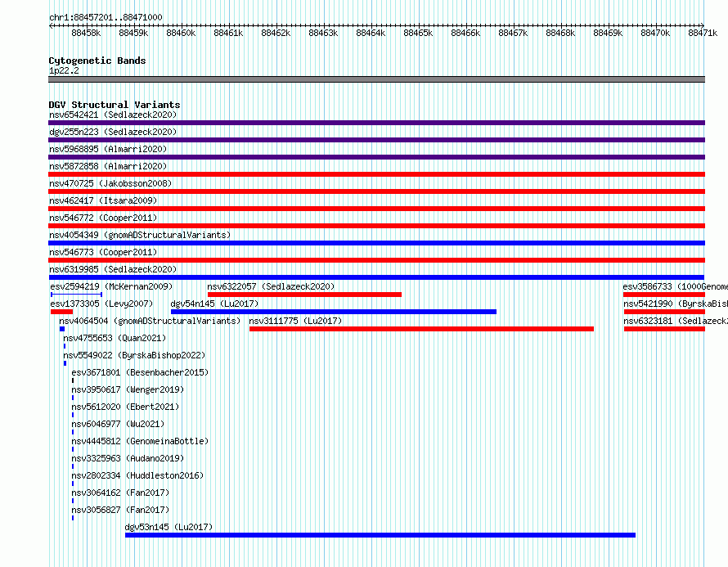The width and height of the screenshot is (728, 567).
Task: Click the 88471k ruler tick label
Action: pyautogui.click(x=703, y=33)
